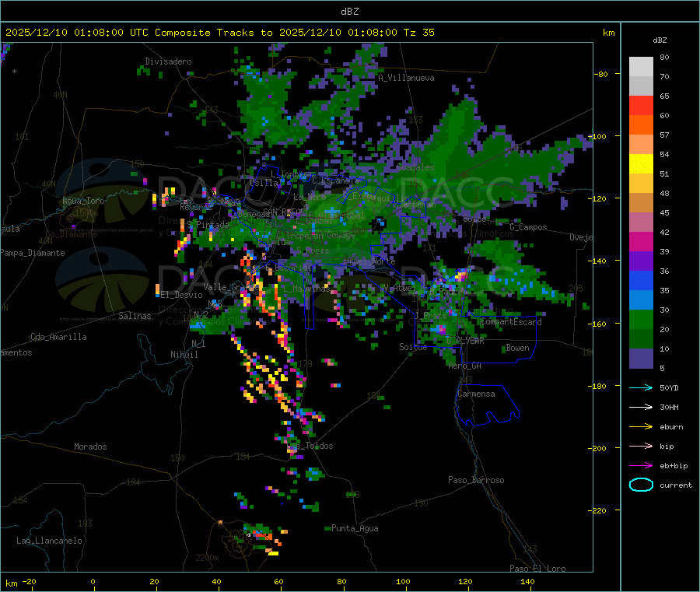Viewport: 700px width, 592px height.
Task: Click the 2200m contour elevation label
Action: click(x=207, y=558)
